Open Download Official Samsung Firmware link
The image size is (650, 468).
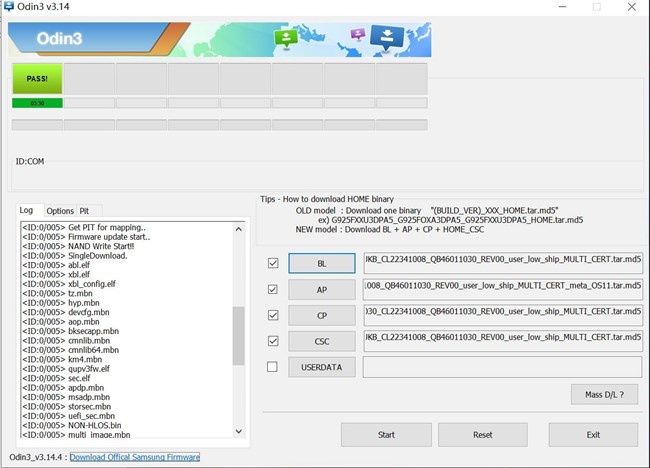[x=135, y=457]
